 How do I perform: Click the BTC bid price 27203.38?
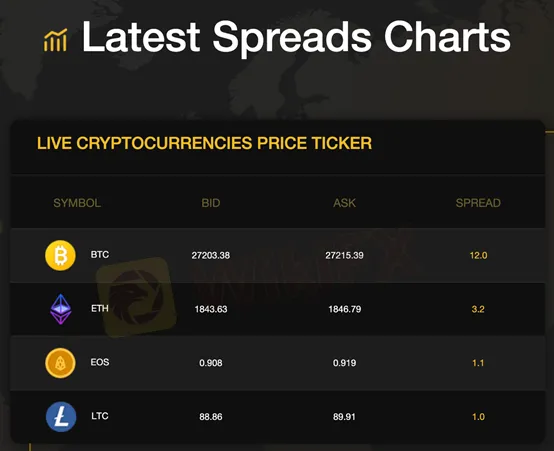click(211, 255)
